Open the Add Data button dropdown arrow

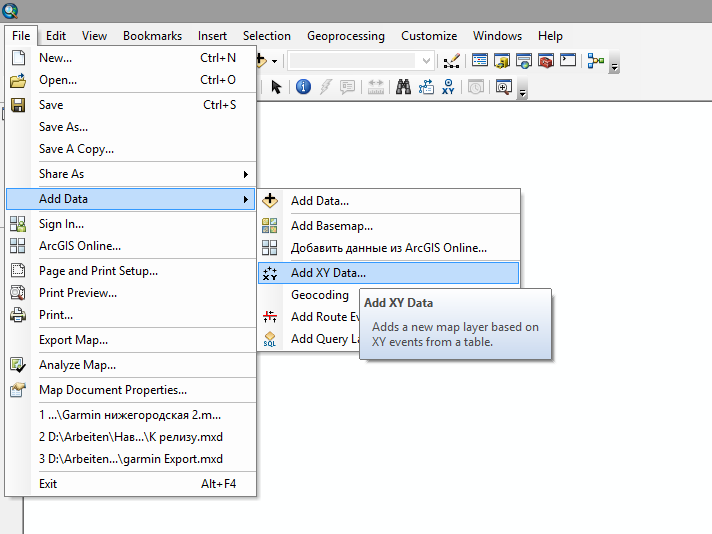coord(275,62)
